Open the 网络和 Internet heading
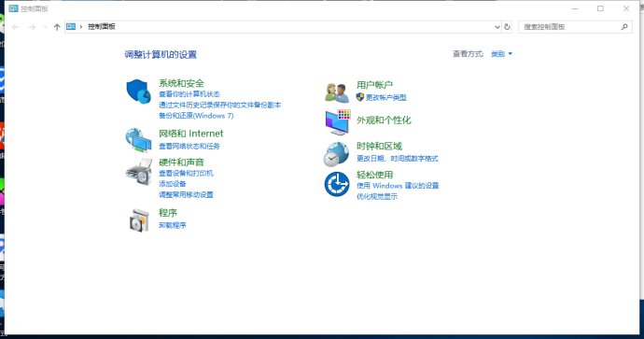The image size is (644, 339). [x=191, y=134]
